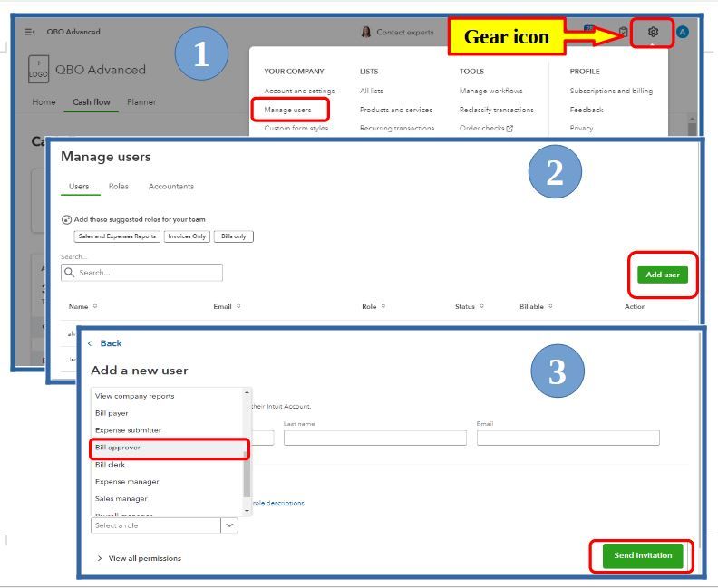Open Privacy in Profile column

[x=581, y=128]
